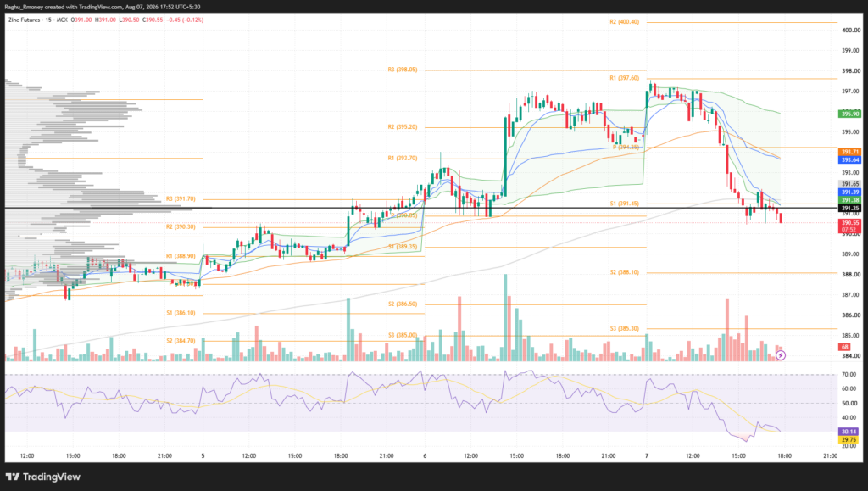
Task: Click the R1 (388.90) pivot label
Action: pos(181,256)
